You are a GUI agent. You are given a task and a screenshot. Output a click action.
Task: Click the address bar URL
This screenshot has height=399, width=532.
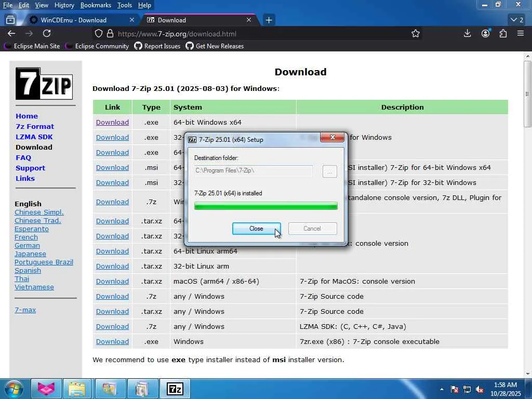click(x=177, y=34)
